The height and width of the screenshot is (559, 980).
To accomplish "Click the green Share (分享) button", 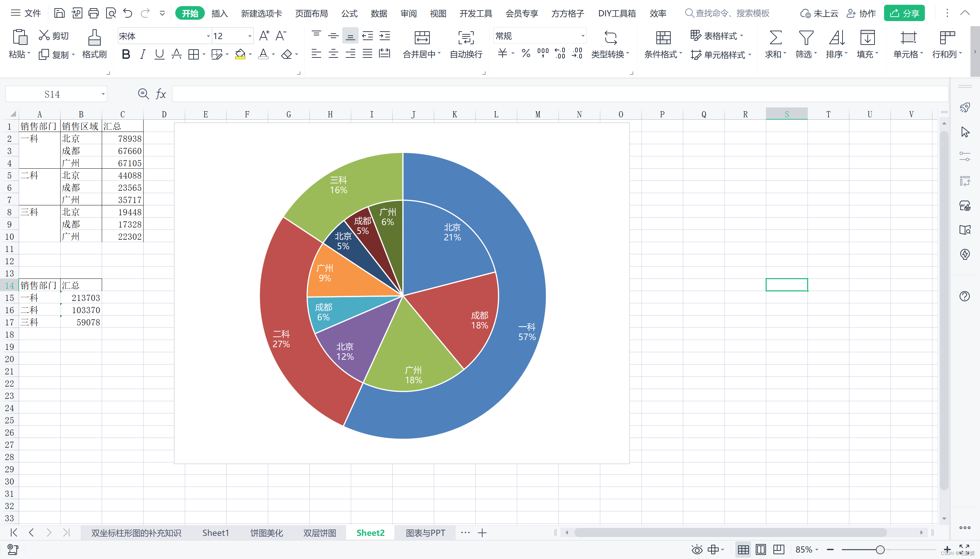I will point(904,14).
